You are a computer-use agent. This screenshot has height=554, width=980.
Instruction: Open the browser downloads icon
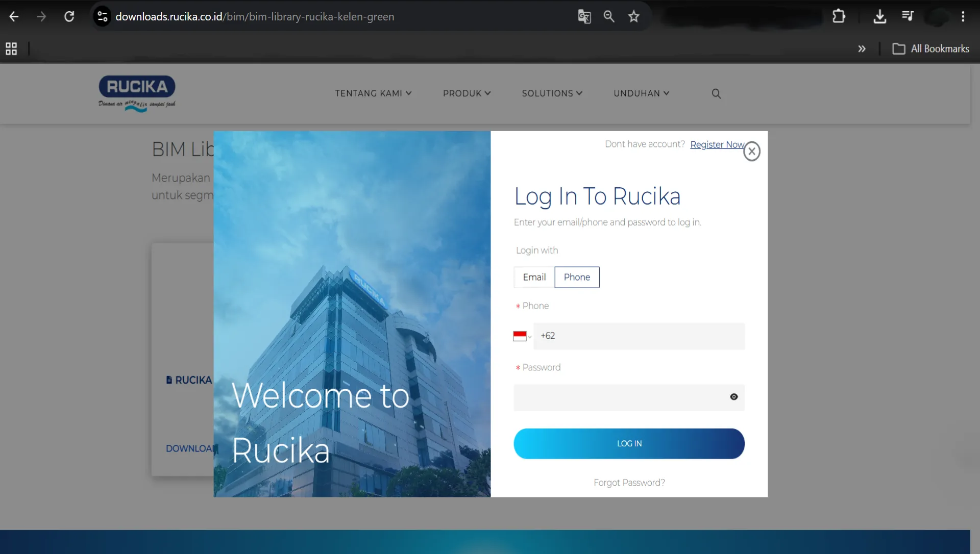coord(880,16)
